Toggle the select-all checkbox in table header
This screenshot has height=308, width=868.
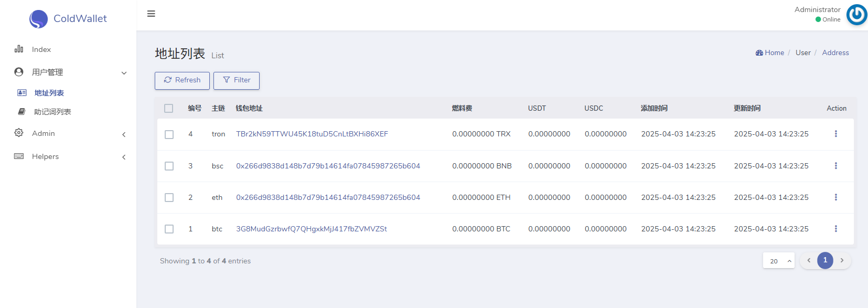168,108
